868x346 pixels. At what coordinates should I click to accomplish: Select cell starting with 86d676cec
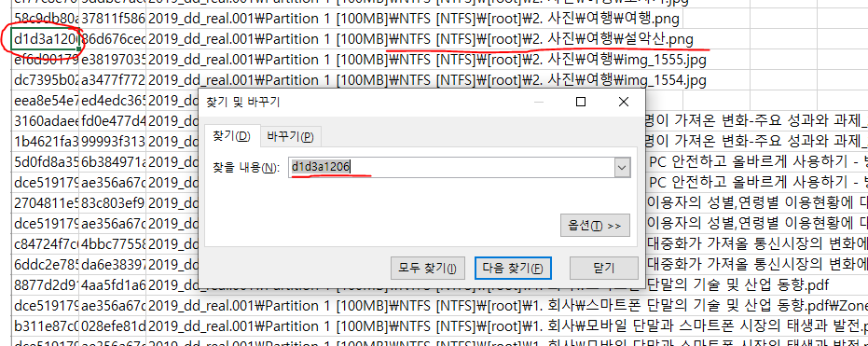(x=114, y=39)
